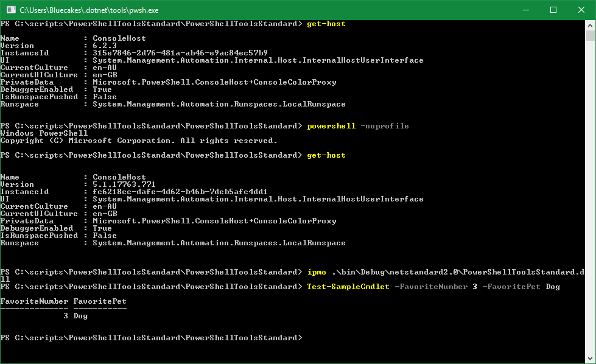Click the FavoriteNumber column header

pyautogui.click(x=33, y=301)
